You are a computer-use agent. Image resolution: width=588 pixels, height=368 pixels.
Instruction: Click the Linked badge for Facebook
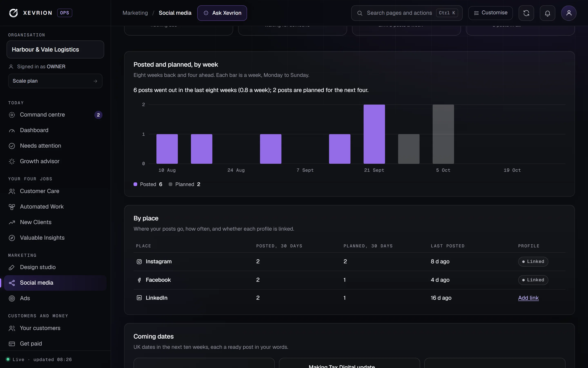click(533, 280)
